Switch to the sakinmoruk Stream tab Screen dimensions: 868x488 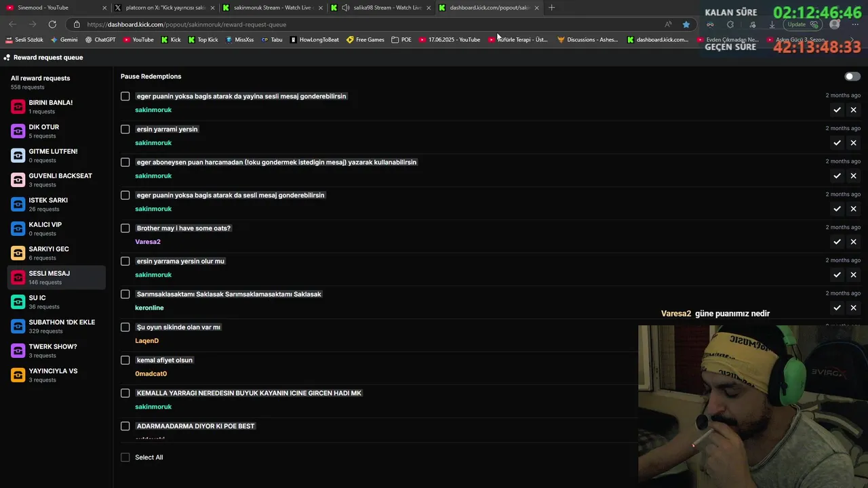point(273,7)
